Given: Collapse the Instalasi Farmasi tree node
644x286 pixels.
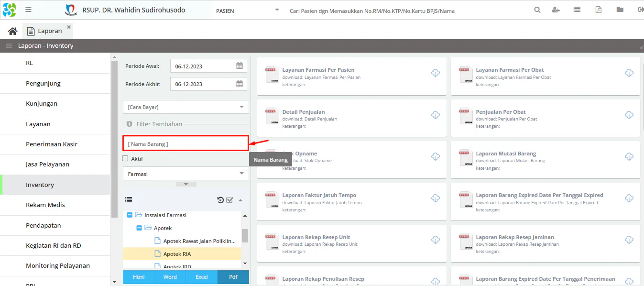Looking at the screenshot, I should (x=130, y=215).
